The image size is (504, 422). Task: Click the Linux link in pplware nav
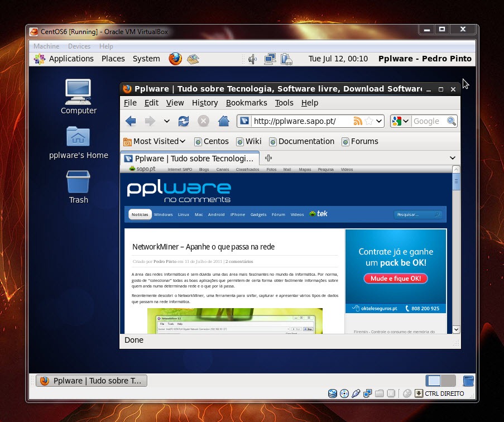point(184,214)
